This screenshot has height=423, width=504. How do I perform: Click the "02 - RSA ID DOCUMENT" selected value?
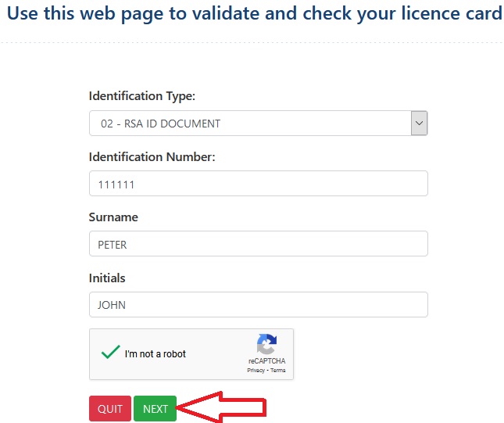click(x=160, y=124)
